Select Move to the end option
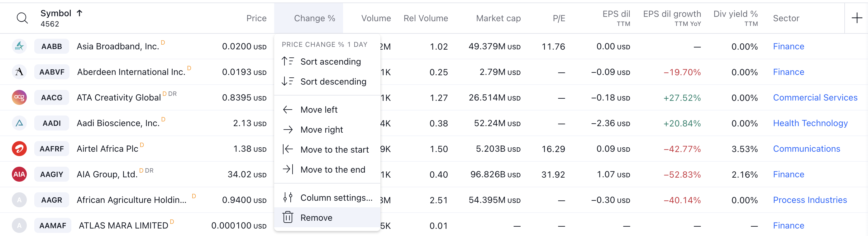 tap(332, 170)
